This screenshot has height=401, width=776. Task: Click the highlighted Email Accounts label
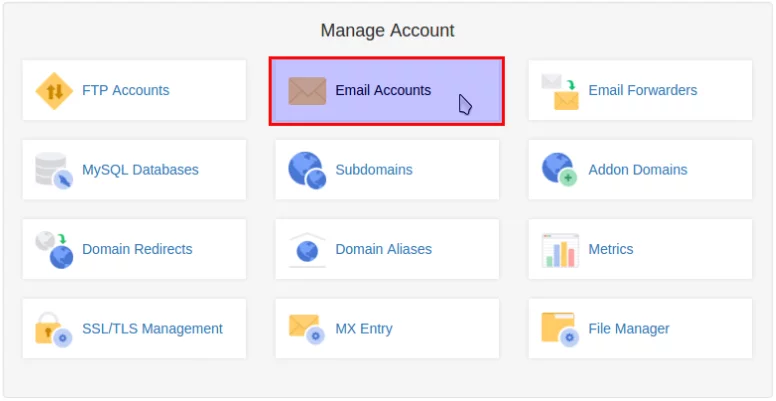point(383,90)
